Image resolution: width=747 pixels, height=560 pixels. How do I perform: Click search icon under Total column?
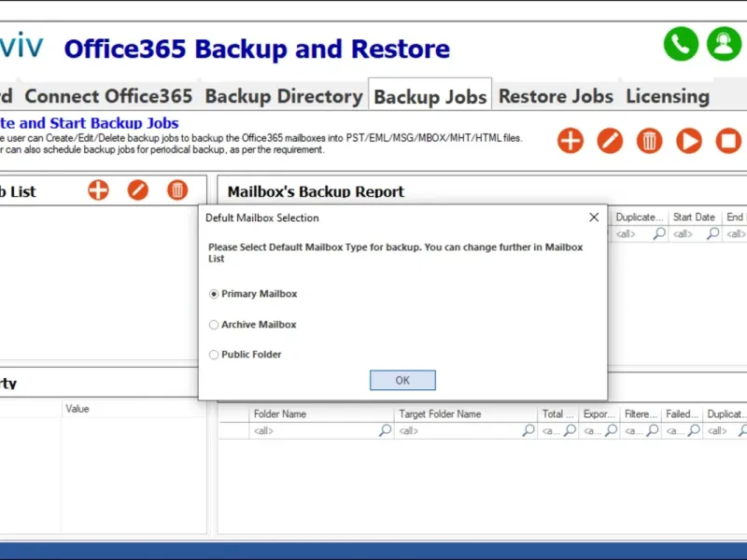pyautogui.click(x=570, y=430)
